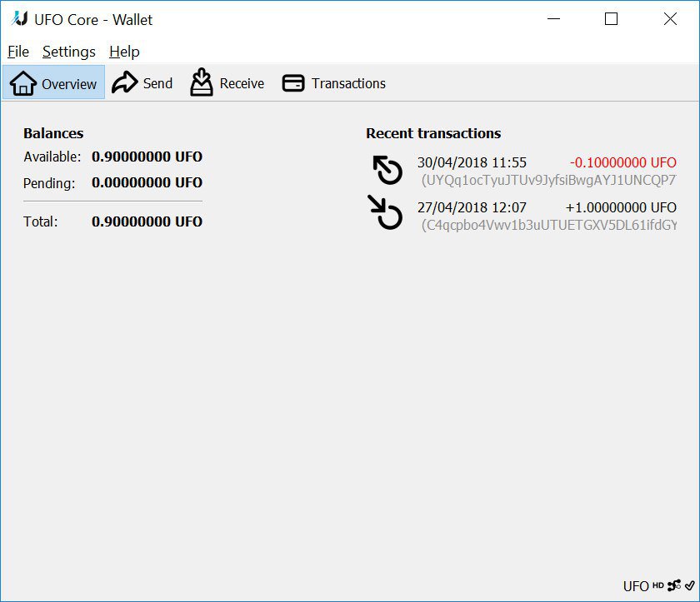Open the File menu
This screenshot has width=700, height=602.
click(18, 52)
